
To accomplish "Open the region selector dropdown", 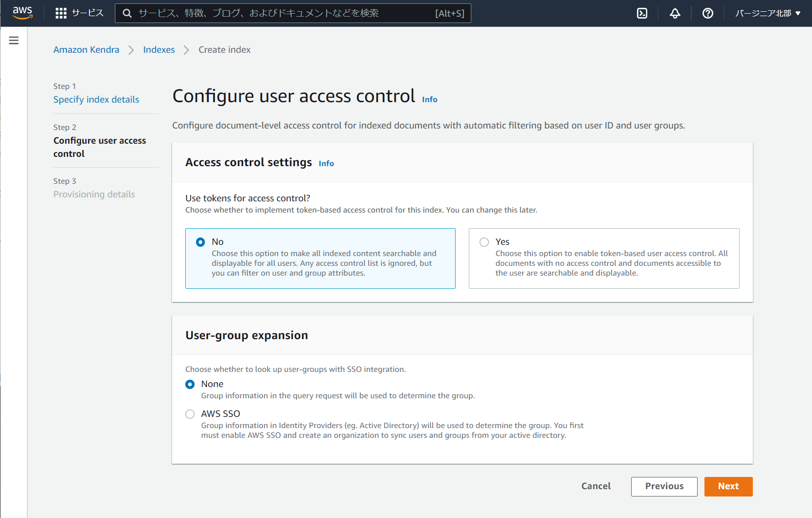I will tap(768, 13).
